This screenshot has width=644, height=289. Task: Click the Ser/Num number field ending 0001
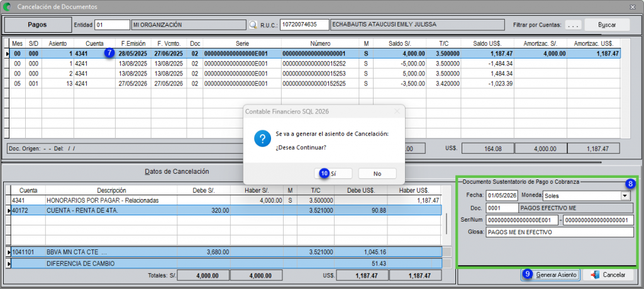pos(598,220)
